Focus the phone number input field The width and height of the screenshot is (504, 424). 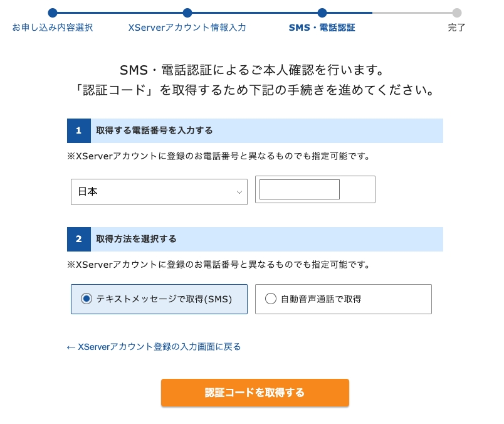point(300,189)
